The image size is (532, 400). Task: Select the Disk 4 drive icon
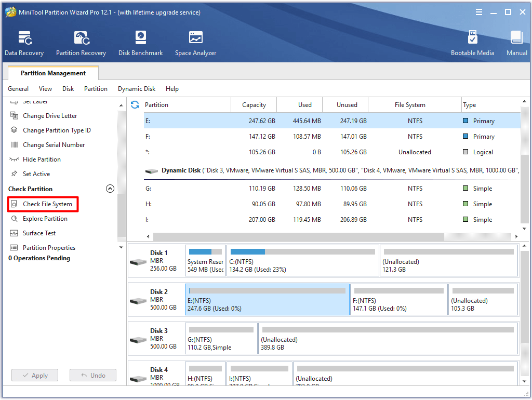click(x=138, y=379)
